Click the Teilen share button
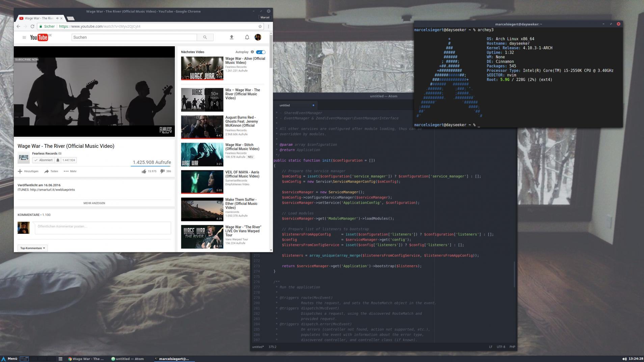The image size is (644, 362). coord(51,171)
